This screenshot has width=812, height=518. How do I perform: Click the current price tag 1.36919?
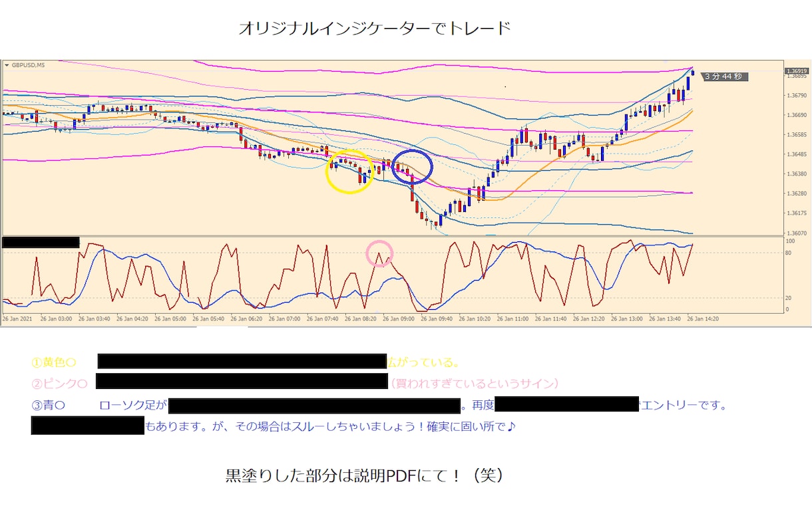tap(796, 71)
